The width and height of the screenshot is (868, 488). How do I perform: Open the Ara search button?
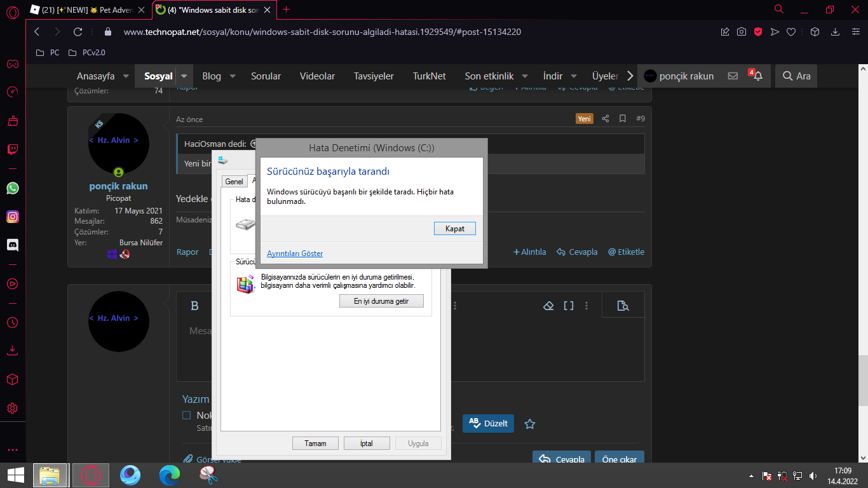coord(796,76)
